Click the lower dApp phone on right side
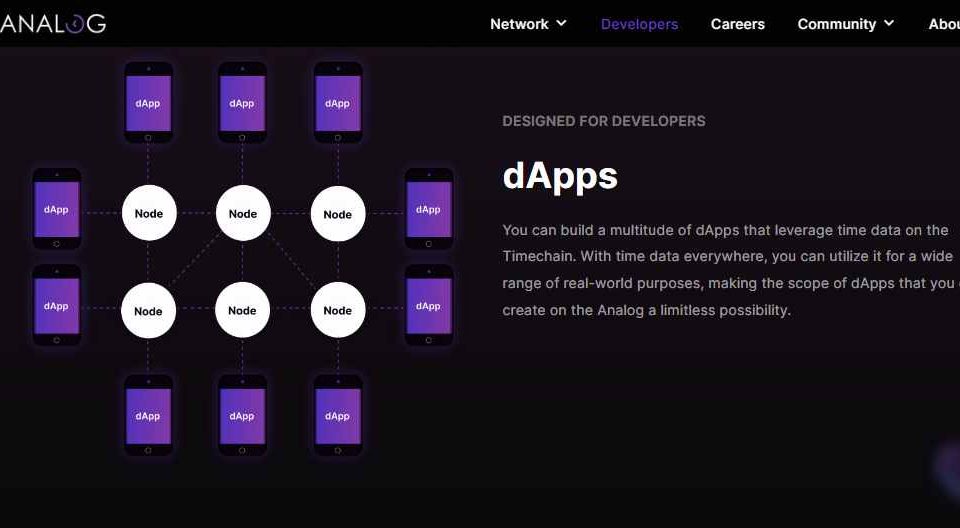The height and width of the screenshot is (528, 960). click(428, 306)
